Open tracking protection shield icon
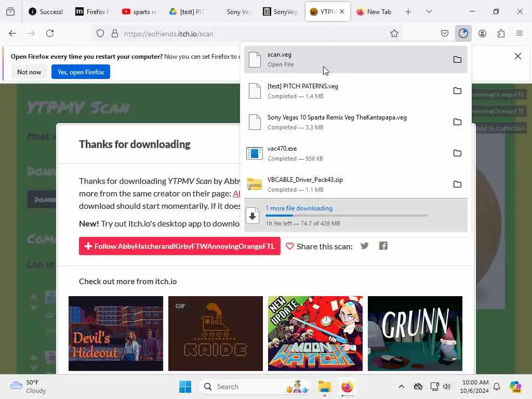 pyautogui.click(x=100, y=34)
